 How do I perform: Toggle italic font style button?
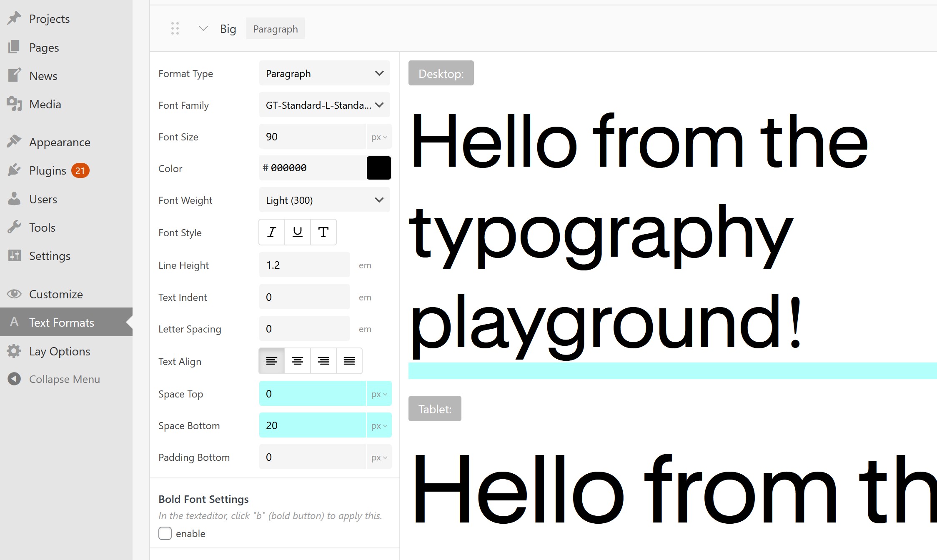272,232
